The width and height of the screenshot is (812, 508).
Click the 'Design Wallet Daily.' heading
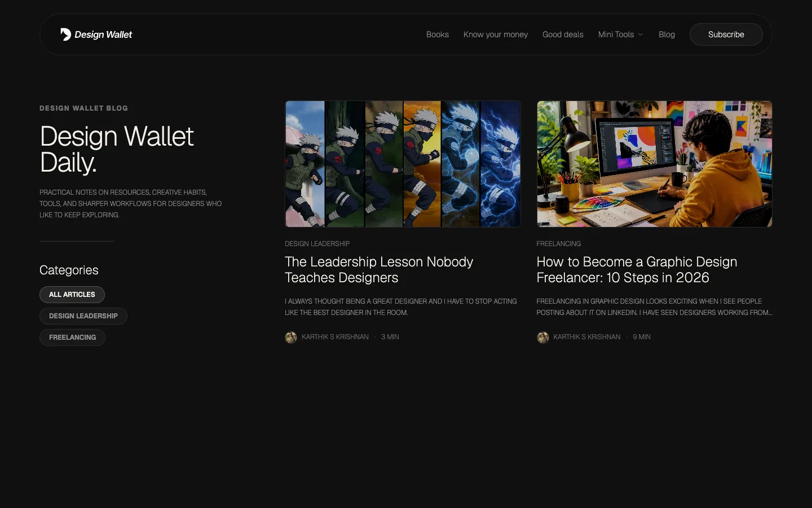[117, 150]
